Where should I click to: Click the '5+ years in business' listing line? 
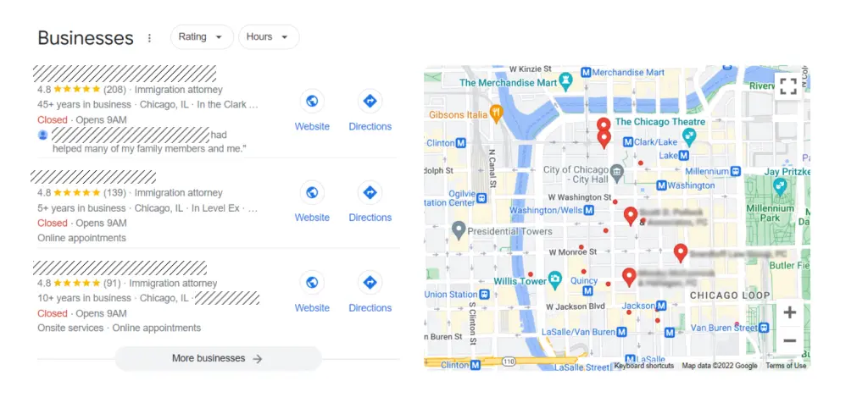pyautogui.click(x=147, y=208)
